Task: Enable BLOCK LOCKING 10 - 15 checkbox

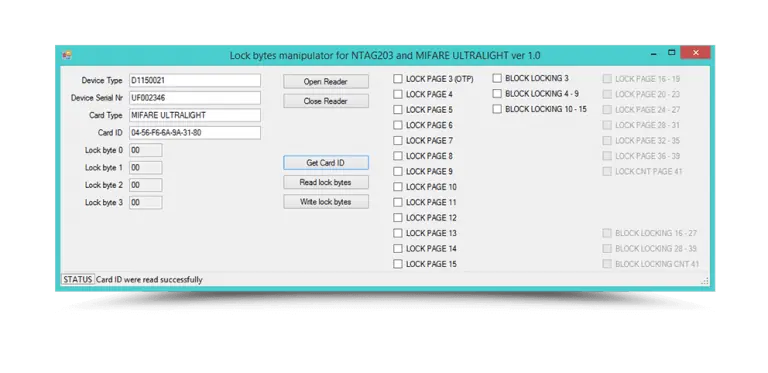Action: coord(497,109)
